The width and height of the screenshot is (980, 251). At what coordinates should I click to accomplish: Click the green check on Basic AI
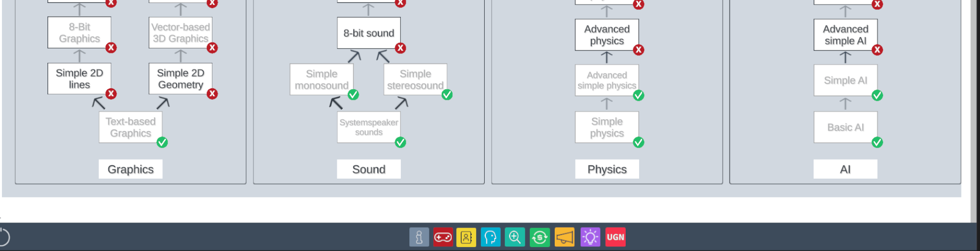877,142
